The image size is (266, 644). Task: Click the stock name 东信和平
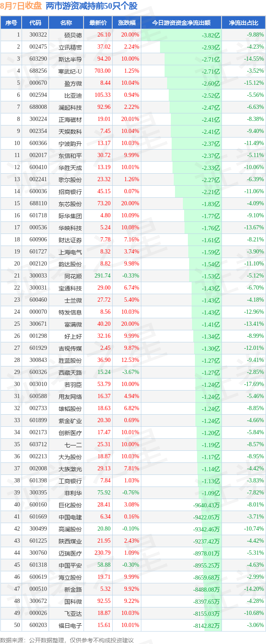pyautogui.click(x=70, y=155)
